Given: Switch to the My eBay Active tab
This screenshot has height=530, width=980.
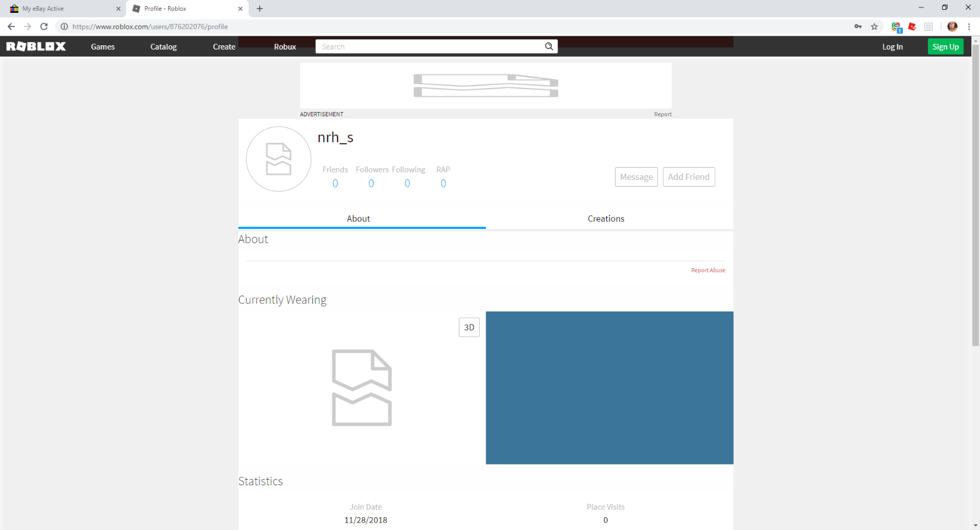Looking at the screenshot, I should (x=64, y=9).
